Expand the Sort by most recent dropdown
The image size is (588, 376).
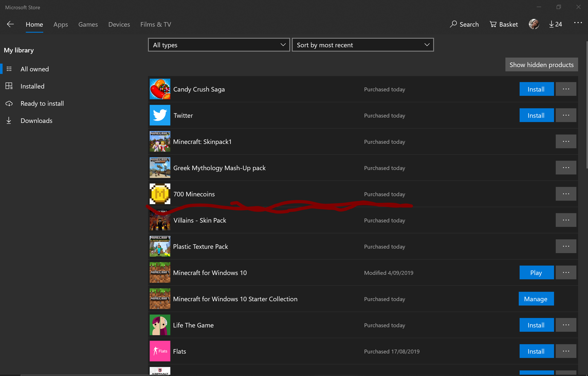tap(363, 45)
